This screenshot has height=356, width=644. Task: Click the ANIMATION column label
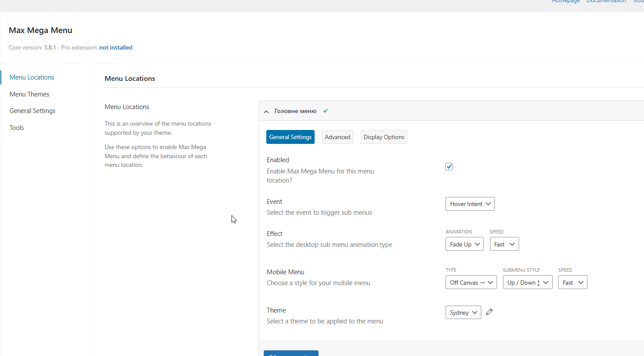(459, 232)
